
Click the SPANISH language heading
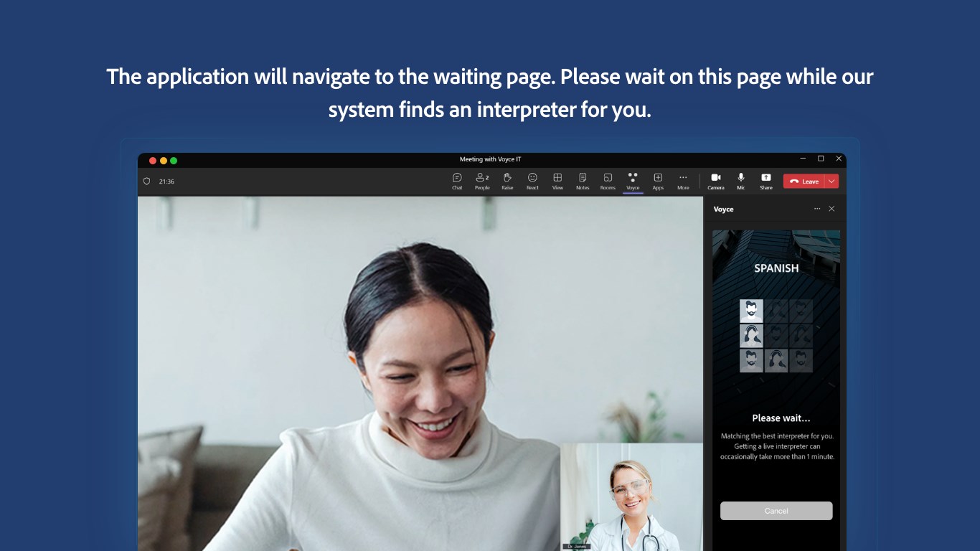[776, 268]
